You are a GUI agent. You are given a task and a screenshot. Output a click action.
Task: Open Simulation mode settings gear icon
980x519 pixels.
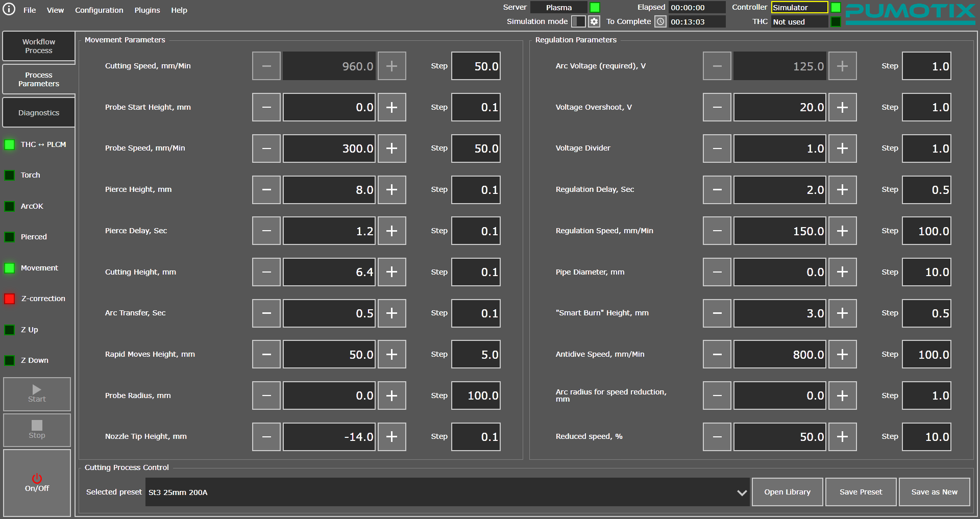tap(594, 21)
